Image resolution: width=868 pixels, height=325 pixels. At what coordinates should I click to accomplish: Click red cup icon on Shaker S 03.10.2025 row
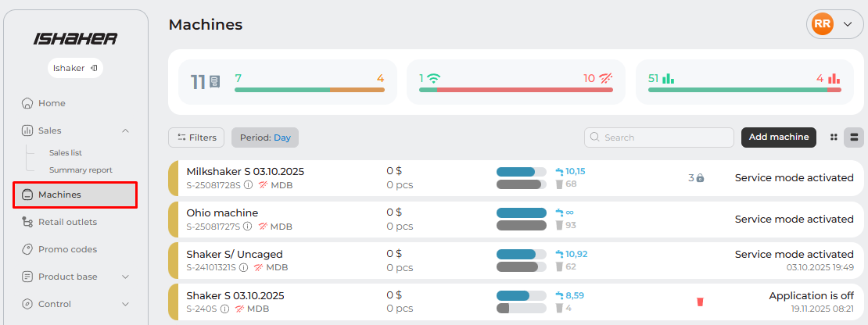(x=700, y=302)
